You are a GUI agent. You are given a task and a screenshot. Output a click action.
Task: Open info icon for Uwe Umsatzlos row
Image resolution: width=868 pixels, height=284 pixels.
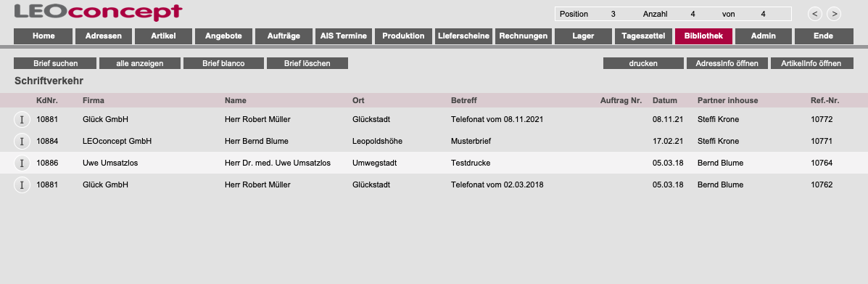pyautogui.click(x=22, y=163)
